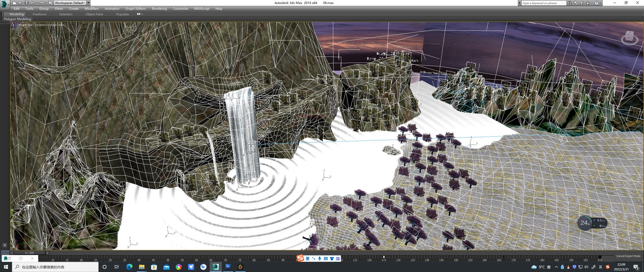Open the Animation menu
The image size is (644, 272).
click(x=112, y=9)
